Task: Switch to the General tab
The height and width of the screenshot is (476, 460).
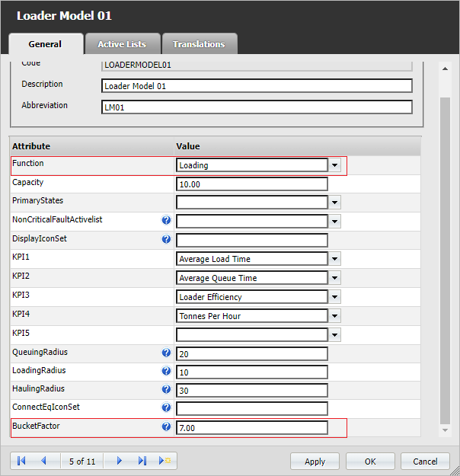Action: coord(46,44)
